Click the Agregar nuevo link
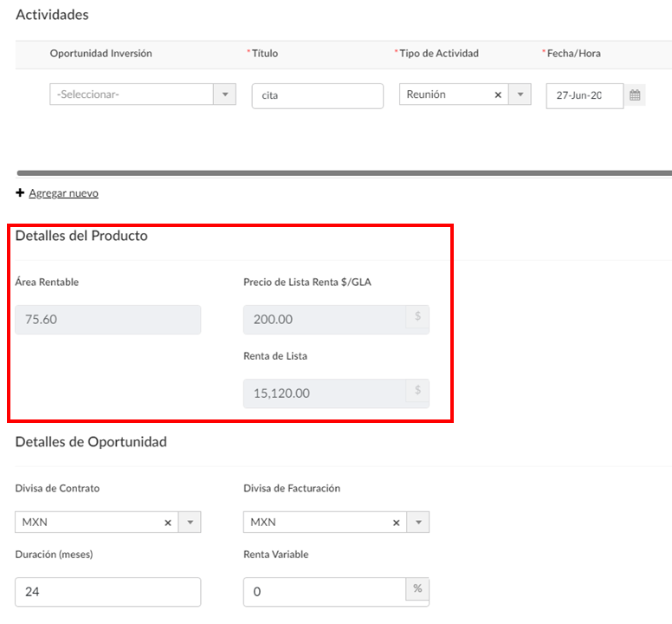The width and height of the screenshot is (672, 624). click(x=64, y=193)
